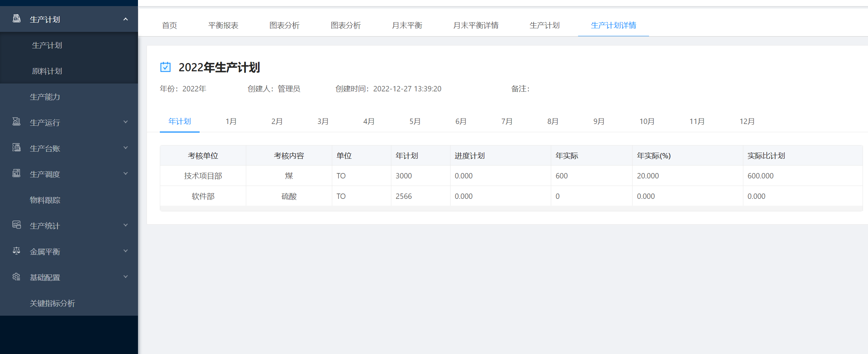Click the 生产运行 sidebar icon
The height and width of the screenshot is (354, 868).
point(16,122)
